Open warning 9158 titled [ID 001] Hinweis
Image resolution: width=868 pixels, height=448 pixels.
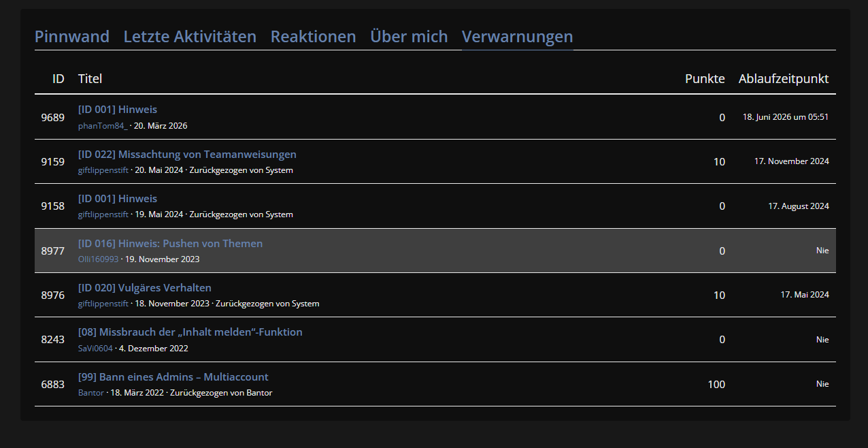point(118,199)
